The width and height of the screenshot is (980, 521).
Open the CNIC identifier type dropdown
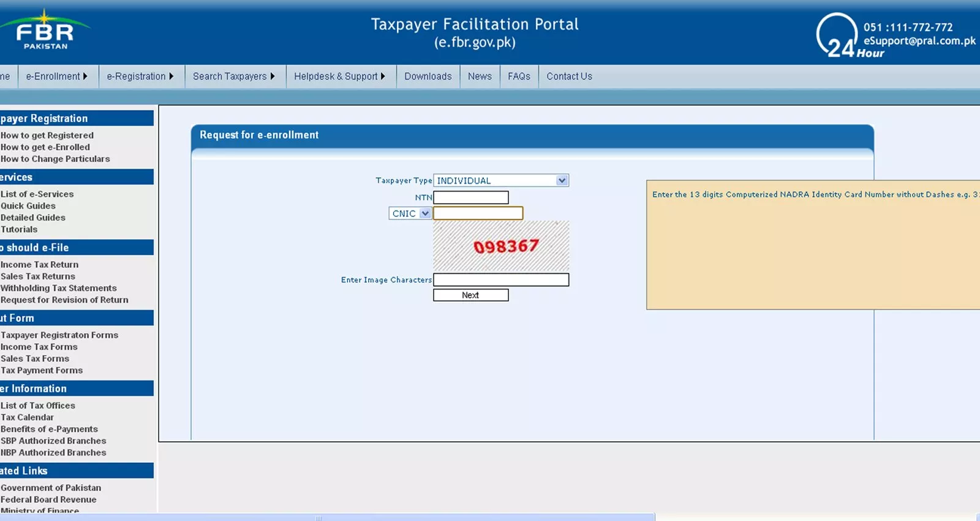pyautogui.click(x=410, y=213)
